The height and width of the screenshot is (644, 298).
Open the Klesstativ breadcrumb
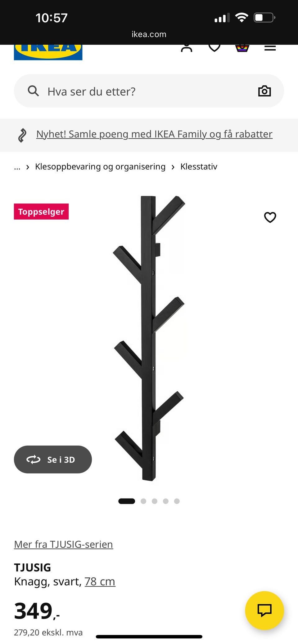click(199, 167)
